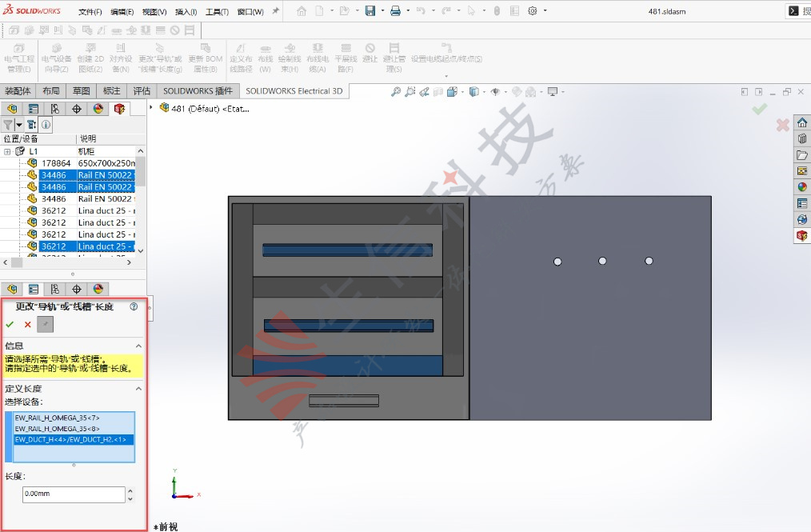Click the Zoom to Area icon
This screenshot has width=811, height=532.
click(409, 91)
